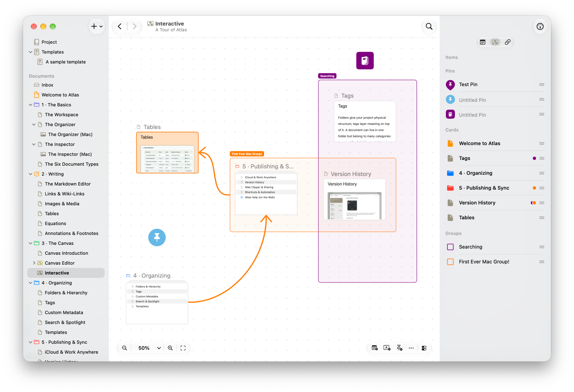
Task: Collapse the 2 · Writing folder
Action: point(30,174)
